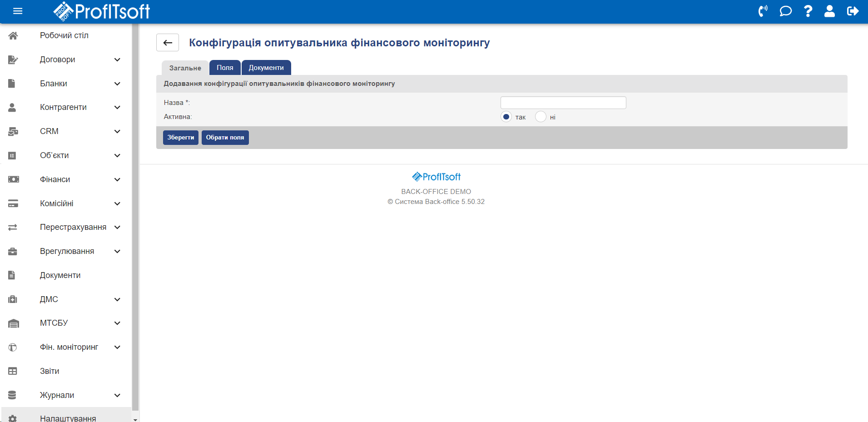Viewport: 868px width, 422px height.
Task: Click the home icon beside Робочий стіл
Action: (x=13, y=36)
